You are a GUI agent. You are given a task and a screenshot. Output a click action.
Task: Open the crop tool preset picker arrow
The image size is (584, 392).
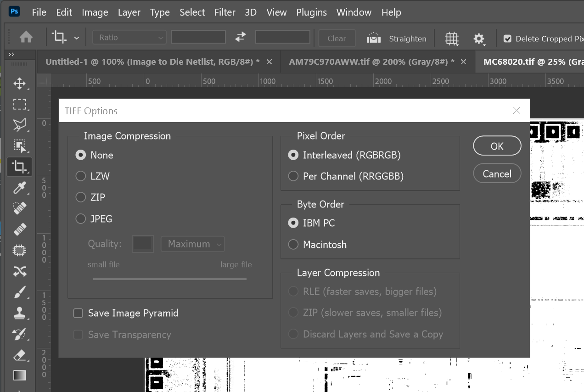coord(77,37)
